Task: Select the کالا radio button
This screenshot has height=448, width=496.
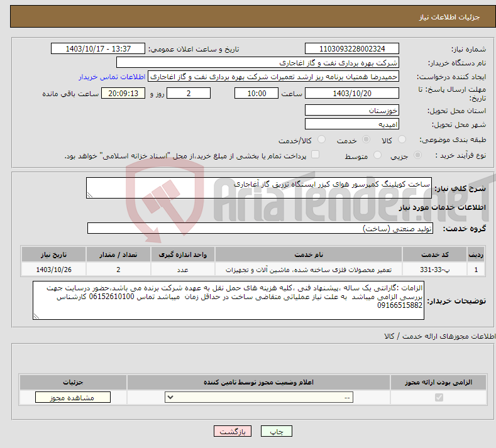Action: point(402,139)
